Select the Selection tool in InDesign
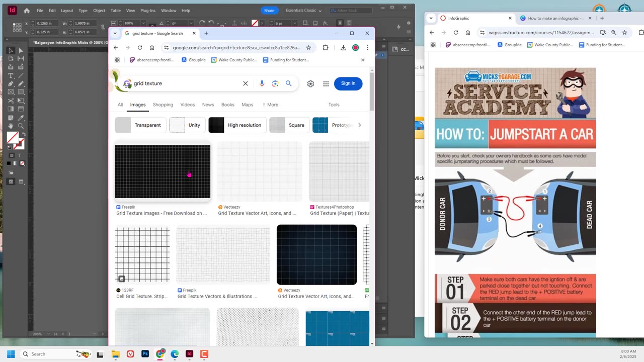This screenshot has width=644, height=362. pyautogui.click(x=11, y=50)
